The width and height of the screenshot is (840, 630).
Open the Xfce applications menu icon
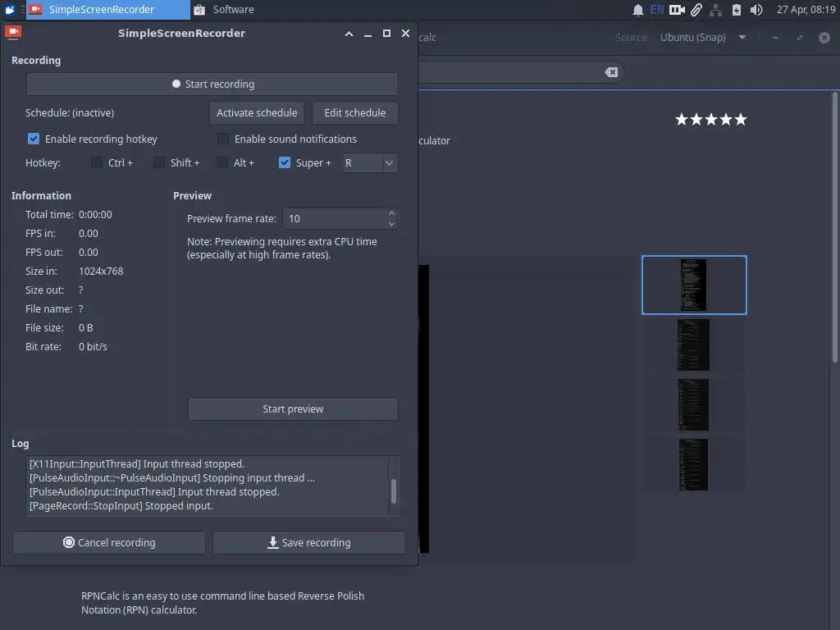click(10, 10)
